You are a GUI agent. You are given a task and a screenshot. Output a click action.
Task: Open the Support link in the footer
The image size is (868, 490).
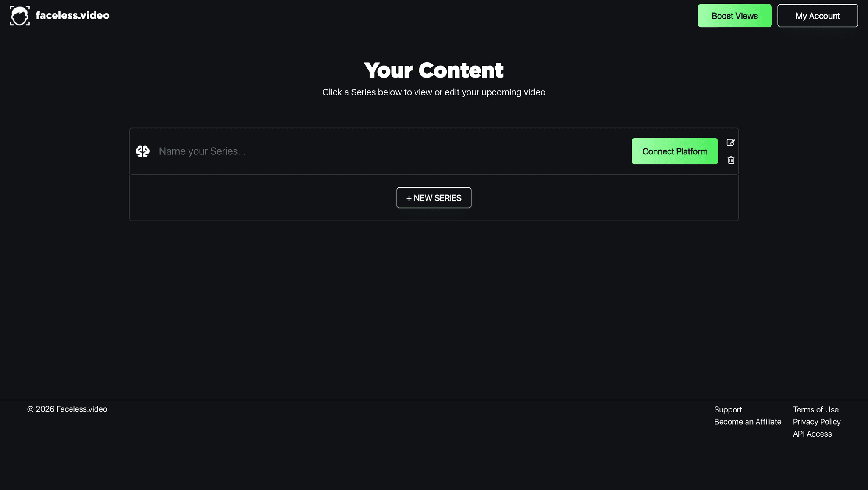(728, 409)
